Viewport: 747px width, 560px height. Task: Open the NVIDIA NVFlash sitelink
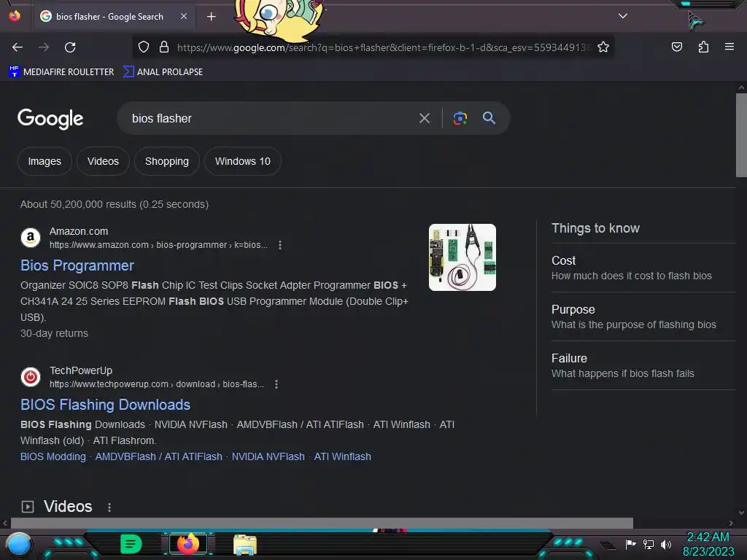point(268,456)
